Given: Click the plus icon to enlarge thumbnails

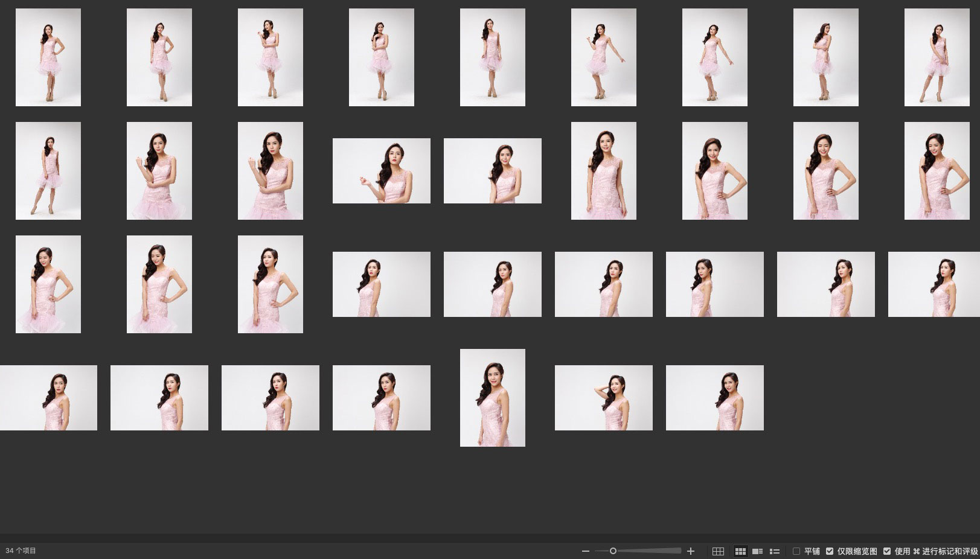Looking at the screenshot, I should point(691,551).
